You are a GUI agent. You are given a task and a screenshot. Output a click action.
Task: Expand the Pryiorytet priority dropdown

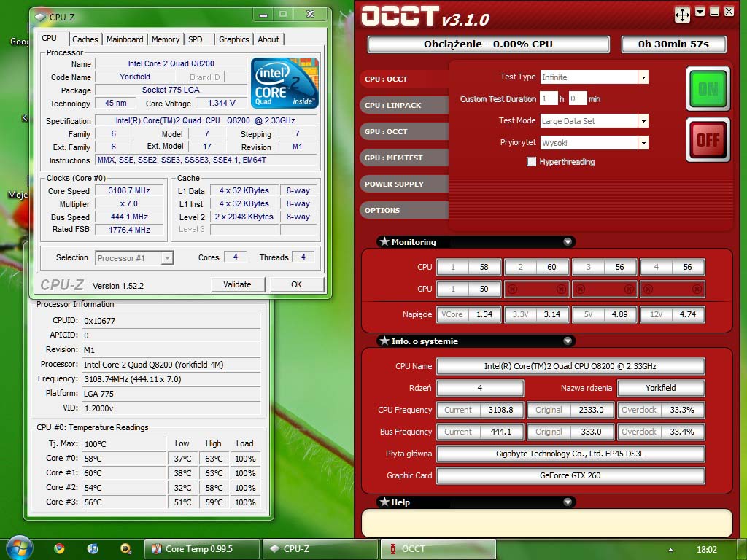coord(643,143)
